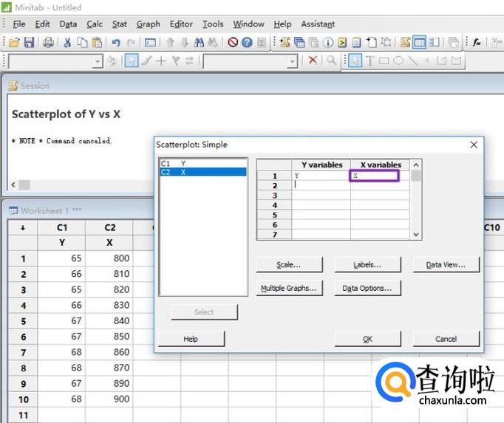The image size is (504, 423).
Task: Open the second toolbar combo box dropdown
Action: point(292,61)
